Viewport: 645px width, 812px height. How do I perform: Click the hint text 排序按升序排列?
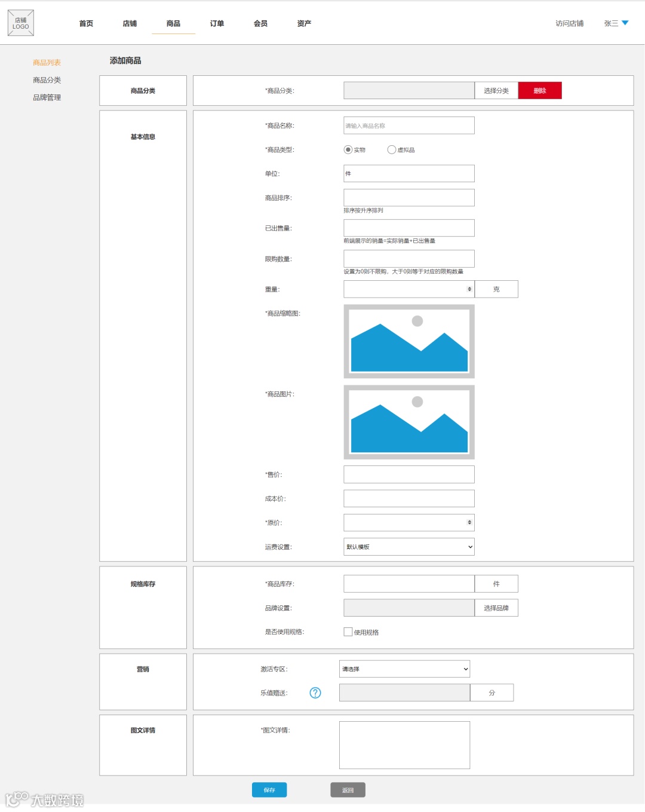coord(363,210)
